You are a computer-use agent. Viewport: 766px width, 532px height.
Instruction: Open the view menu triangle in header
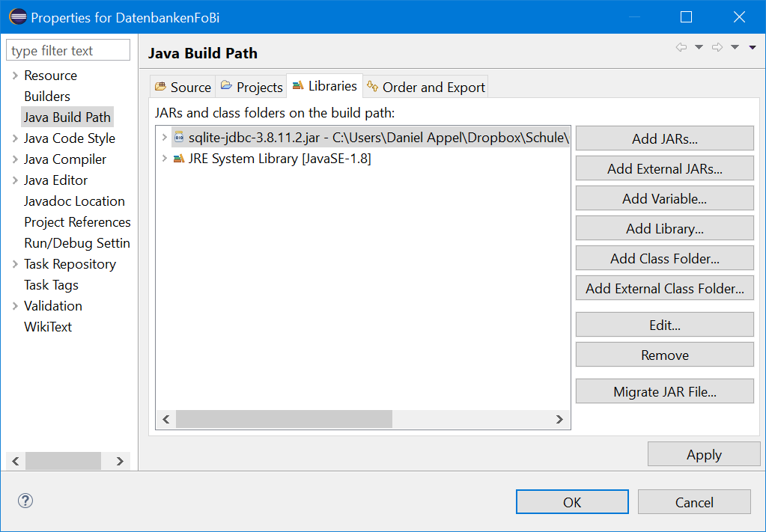click(x=753, y=47)
